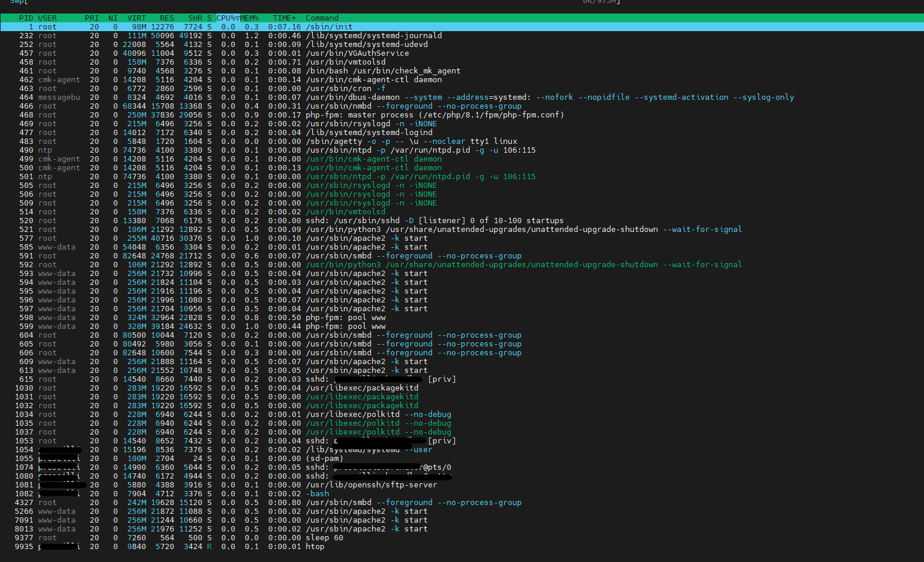This screenshot has height=562, width=924.
Task: Click the PID column header
Action: pyautogui.click(x=26, y=18)
